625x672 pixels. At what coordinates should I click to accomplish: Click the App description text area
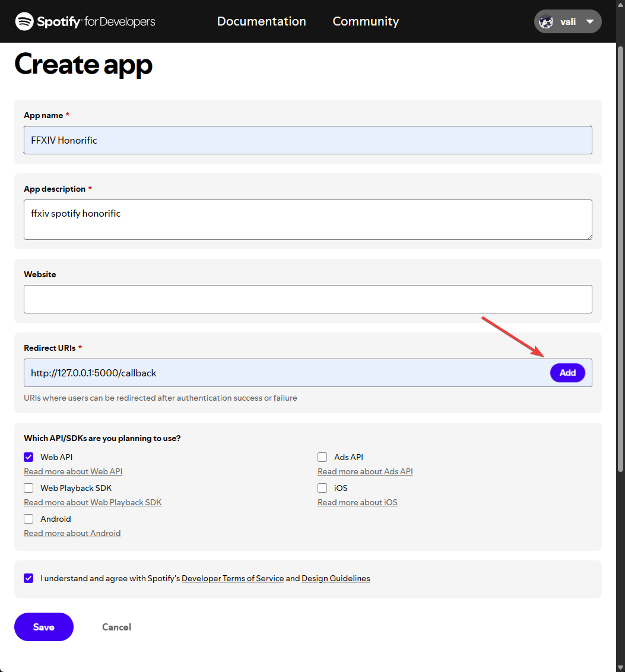pyautogui.click(x=308, y=220)
